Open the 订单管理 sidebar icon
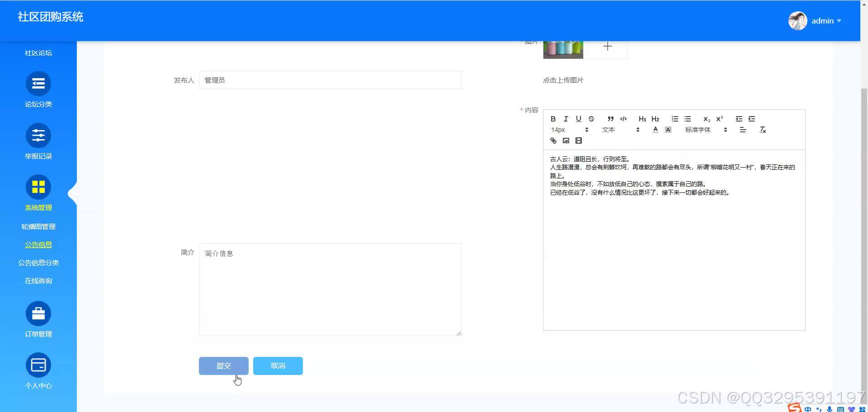Image resolution: width=868 pixels, height=412 pixels. coord(38,314)
